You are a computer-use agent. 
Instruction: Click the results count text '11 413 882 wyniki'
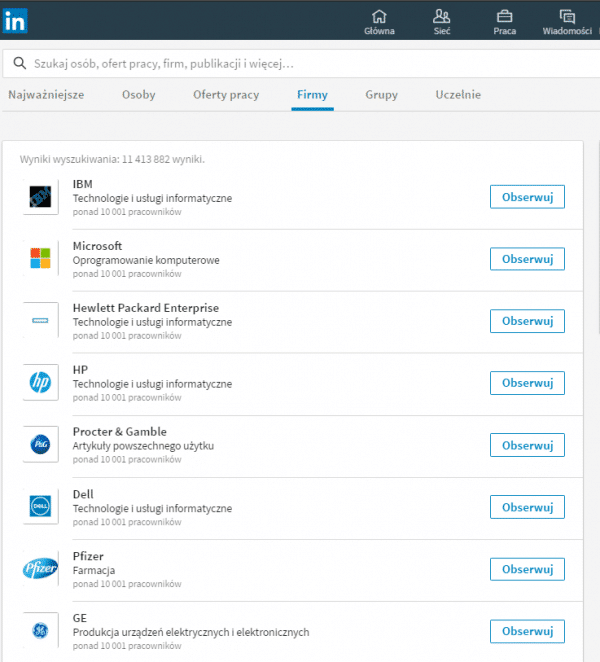(163, 159)
